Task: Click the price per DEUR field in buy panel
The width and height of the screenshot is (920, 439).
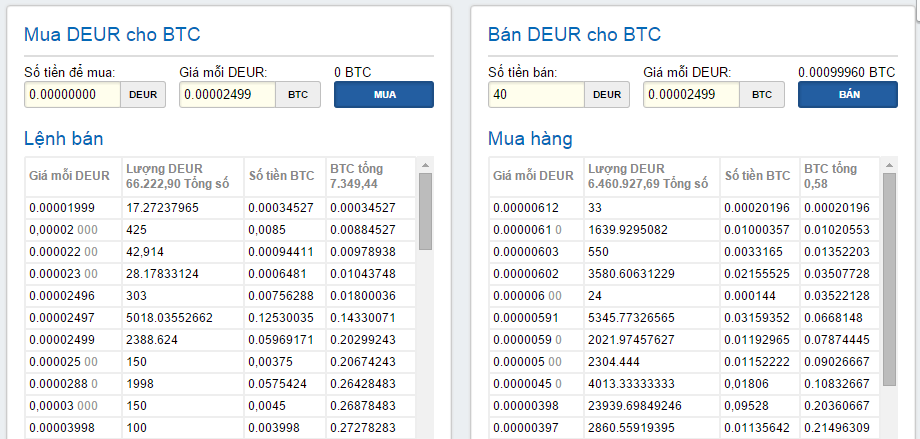Action: point(227,94)
